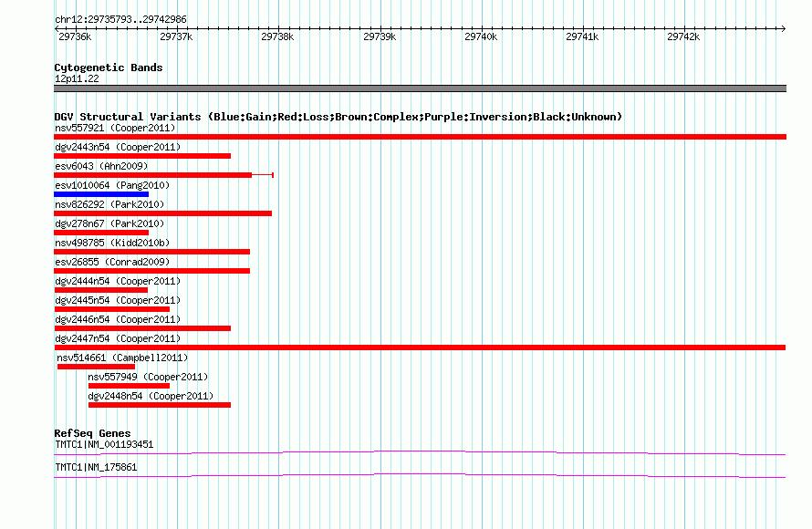Open nsv557949 (Cooper2011) variant label
This screenshot has height=529, width=812.
tap(148, 377)
